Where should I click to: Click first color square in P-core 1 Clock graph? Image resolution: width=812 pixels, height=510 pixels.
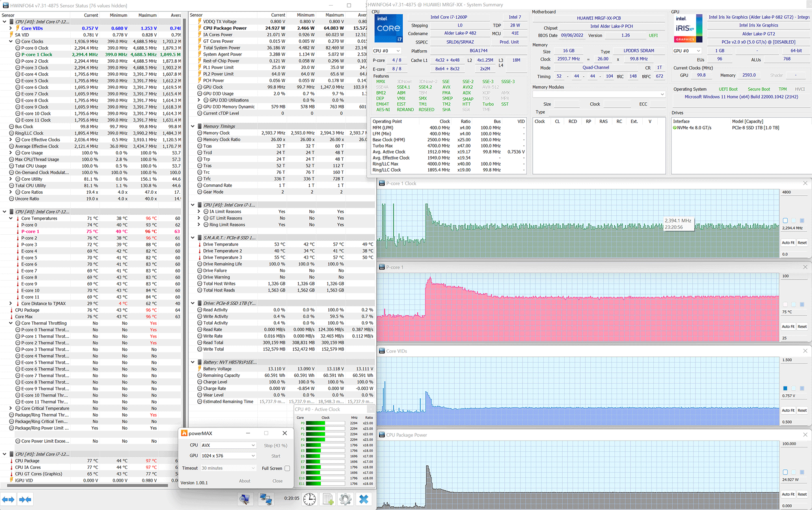tap(785, 220)
